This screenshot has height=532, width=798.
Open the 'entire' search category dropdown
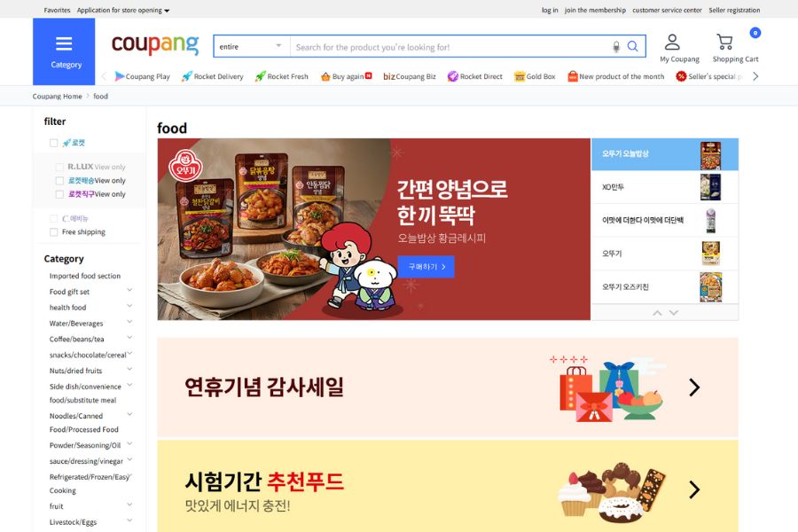point(252,46)
